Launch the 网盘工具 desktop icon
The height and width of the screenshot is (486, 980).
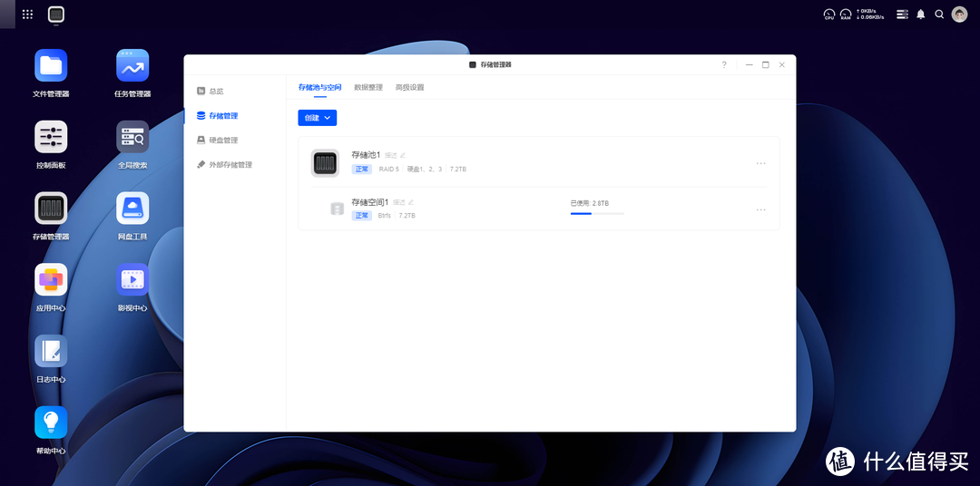[x=132, y=208]
